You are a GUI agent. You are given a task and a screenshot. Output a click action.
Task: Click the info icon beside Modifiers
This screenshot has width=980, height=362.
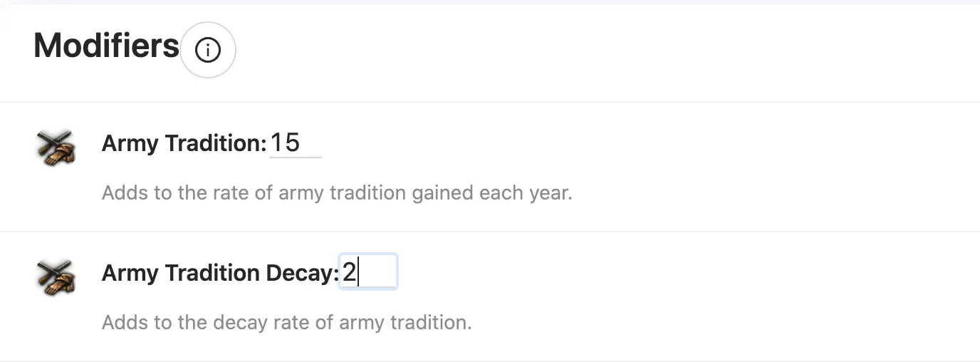click(x=208, y=50)
